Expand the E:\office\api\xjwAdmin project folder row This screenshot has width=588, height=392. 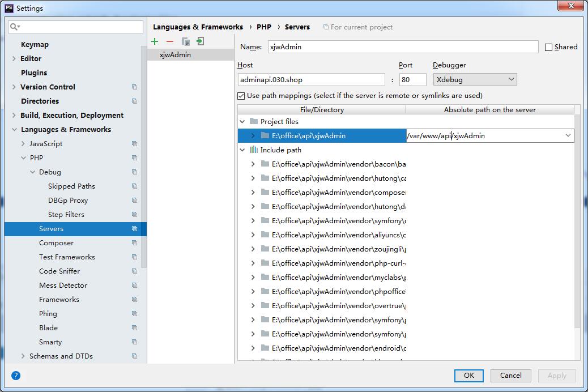pos(253,136)
